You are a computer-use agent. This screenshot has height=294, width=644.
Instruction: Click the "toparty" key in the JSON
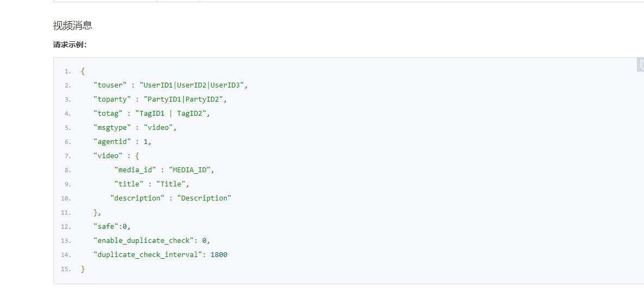pyautogui.click(x=110, y=99)
